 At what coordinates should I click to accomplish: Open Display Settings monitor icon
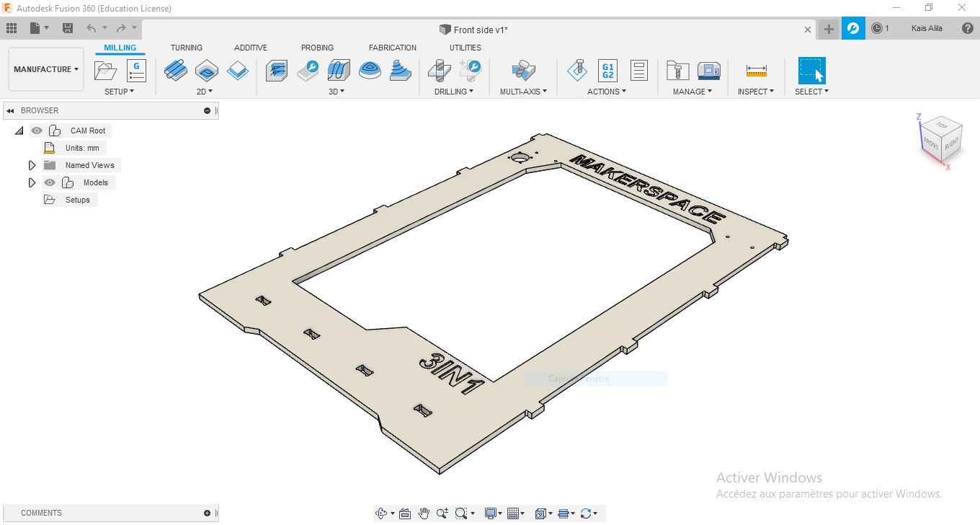pos(491,513)
